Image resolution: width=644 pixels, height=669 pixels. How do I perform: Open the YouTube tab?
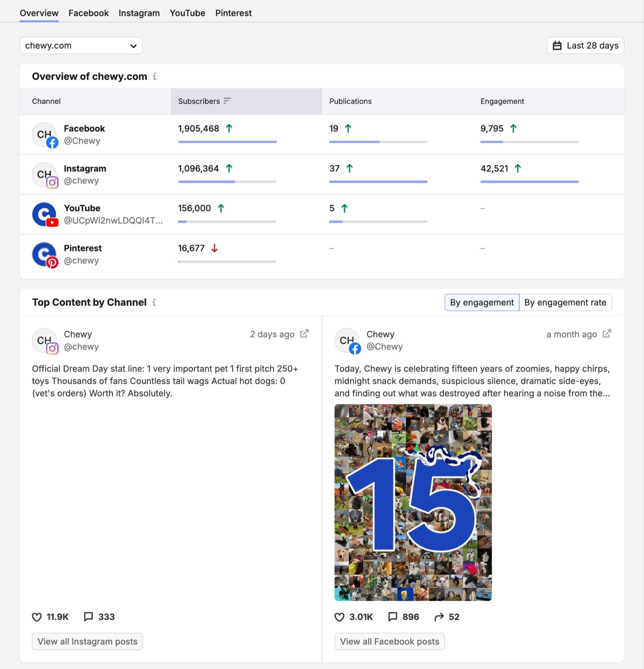[187, 13]
